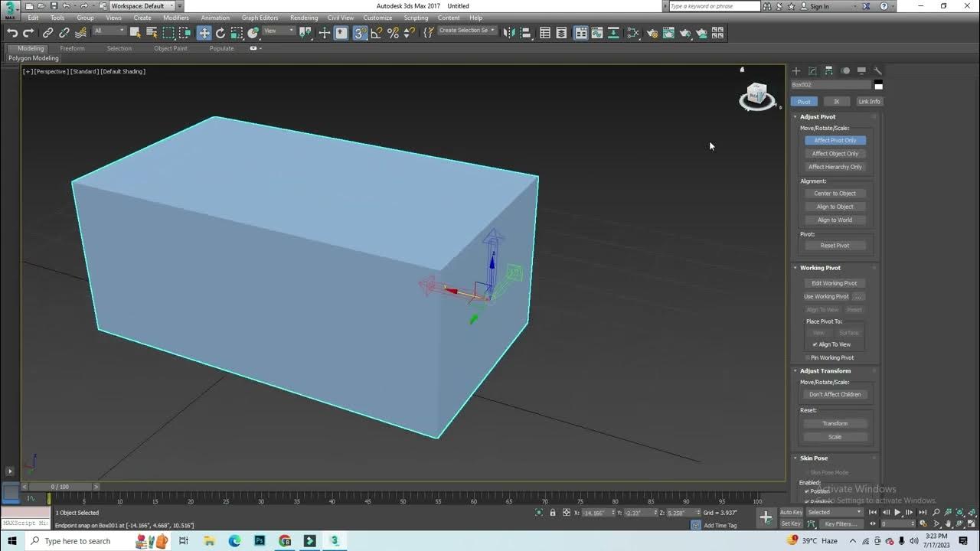Open the Workspace: Default dropdown
The width and height of the screenshot is (980, 551).
(x=143, y=6)
